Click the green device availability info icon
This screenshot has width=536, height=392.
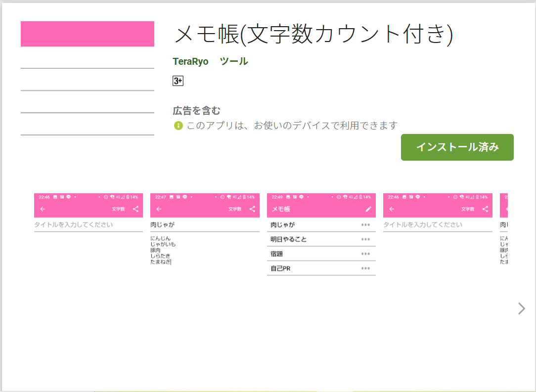point(179,126)
